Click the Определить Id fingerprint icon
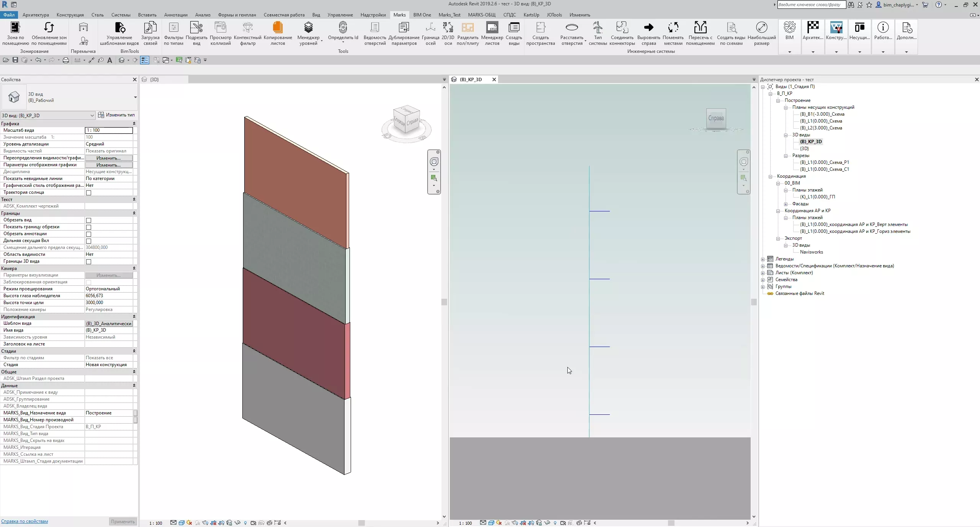The height and width of the screenshot is (527, 980). click(343, 28)
